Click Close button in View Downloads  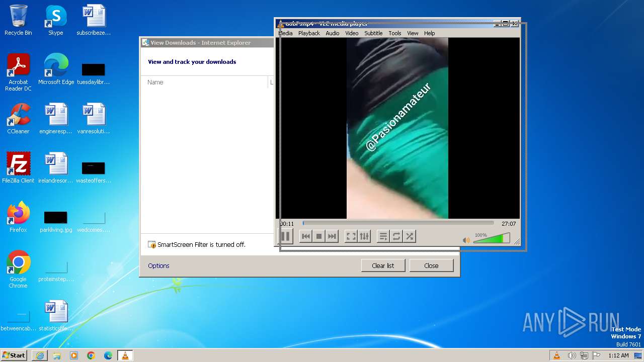(x=431, y=265)
